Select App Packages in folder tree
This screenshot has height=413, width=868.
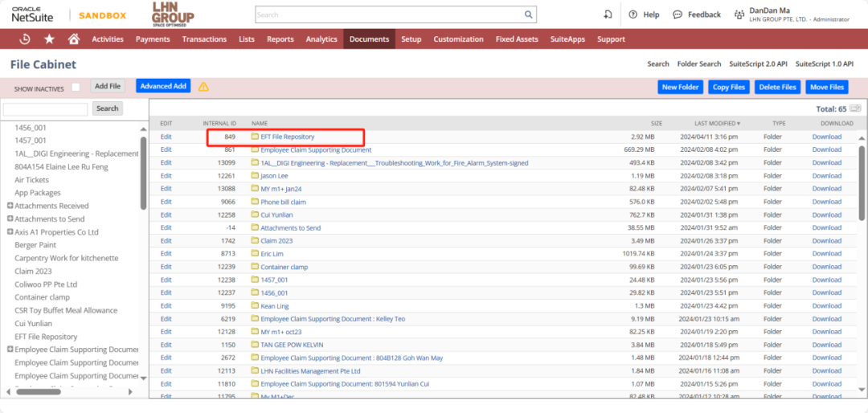pos(38,193)
